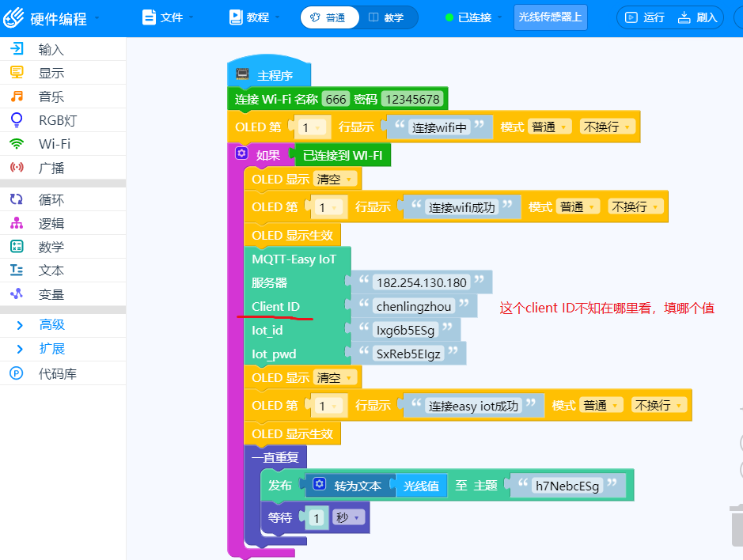
Task: Select the 广播 broadcast category icon
Action: [17, 167]
